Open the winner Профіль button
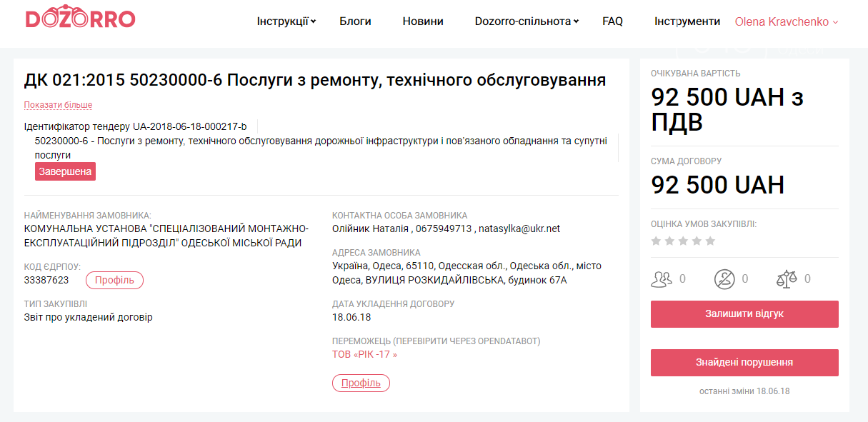 coord(361,383)
